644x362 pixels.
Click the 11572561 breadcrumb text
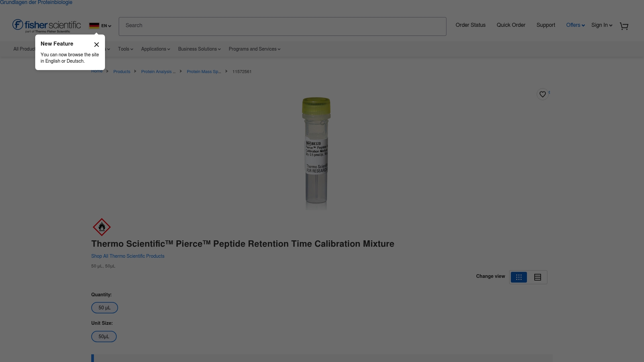click(242, 72)
